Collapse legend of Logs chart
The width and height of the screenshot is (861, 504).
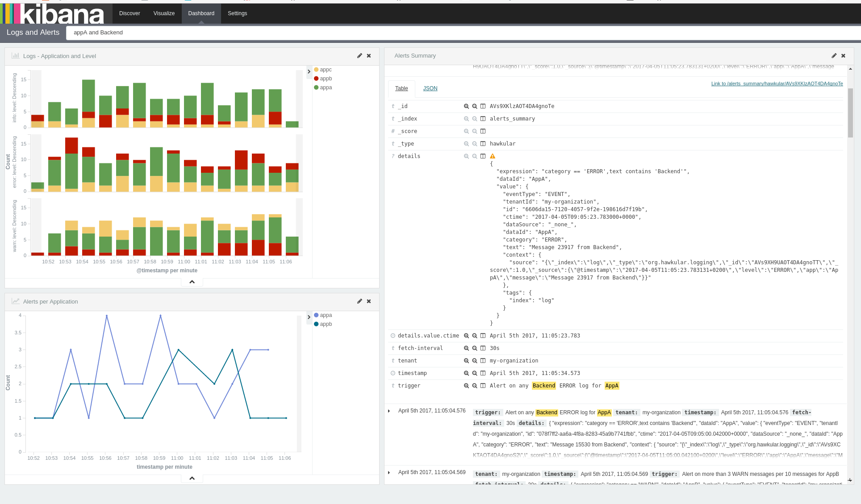click(309, 71)
